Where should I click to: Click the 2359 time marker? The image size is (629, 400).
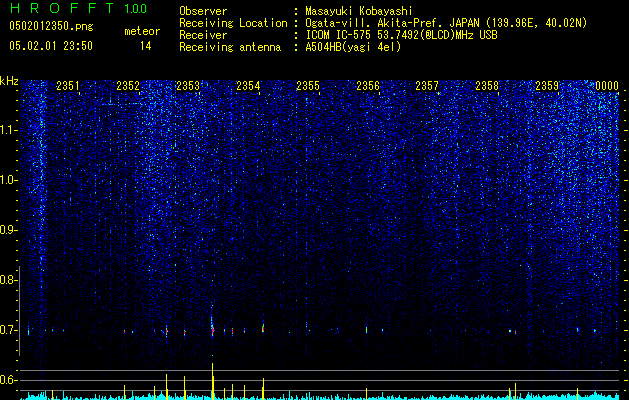pos(547,85)
